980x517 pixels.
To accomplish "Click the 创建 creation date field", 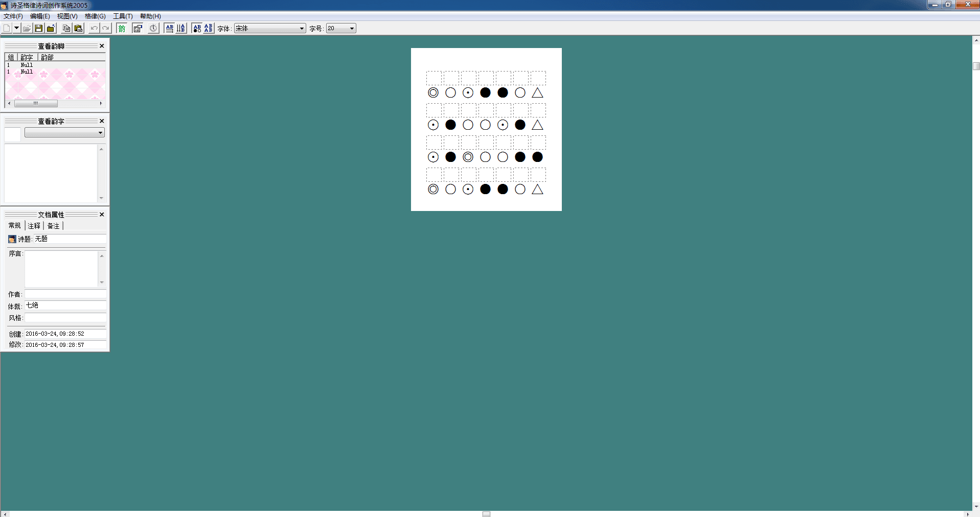I will 65,334.
